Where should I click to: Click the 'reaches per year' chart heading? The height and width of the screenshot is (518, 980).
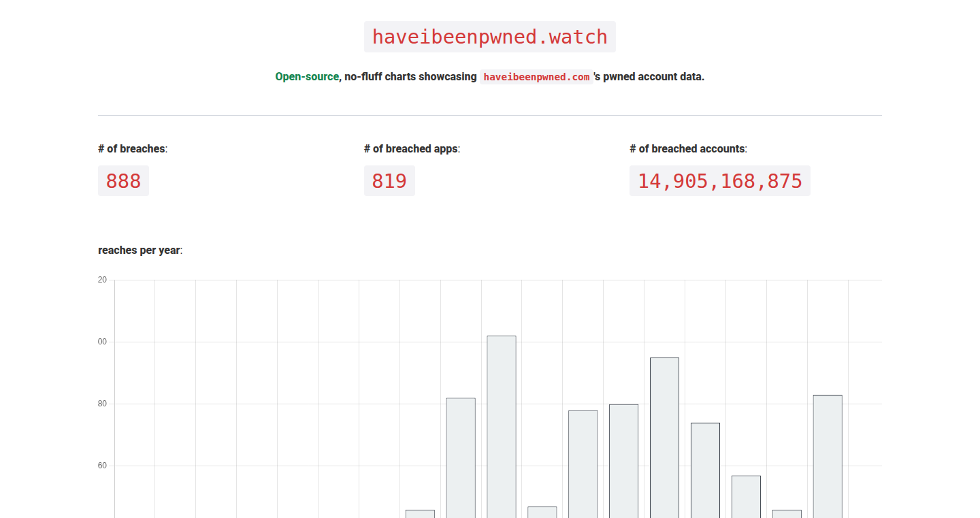click(x=139, y=250)
